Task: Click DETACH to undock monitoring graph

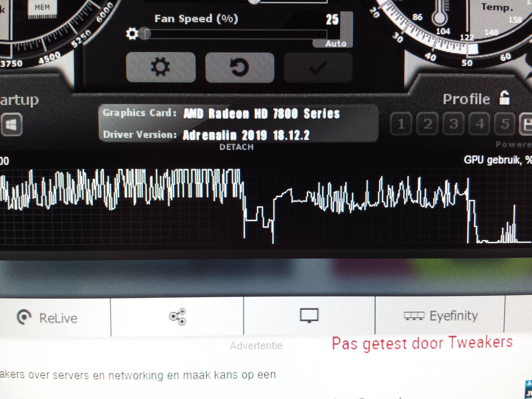Action: (x=237, y=147)
